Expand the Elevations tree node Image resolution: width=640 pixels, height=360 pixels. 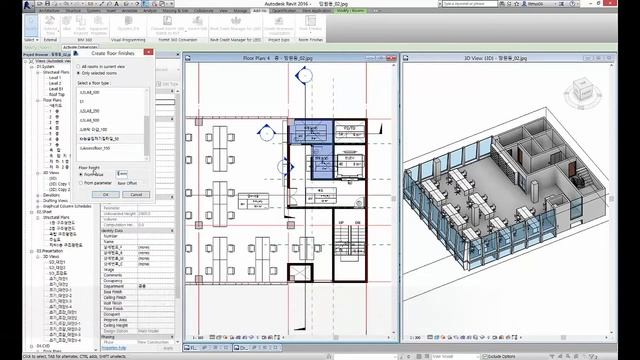point(38,195)
